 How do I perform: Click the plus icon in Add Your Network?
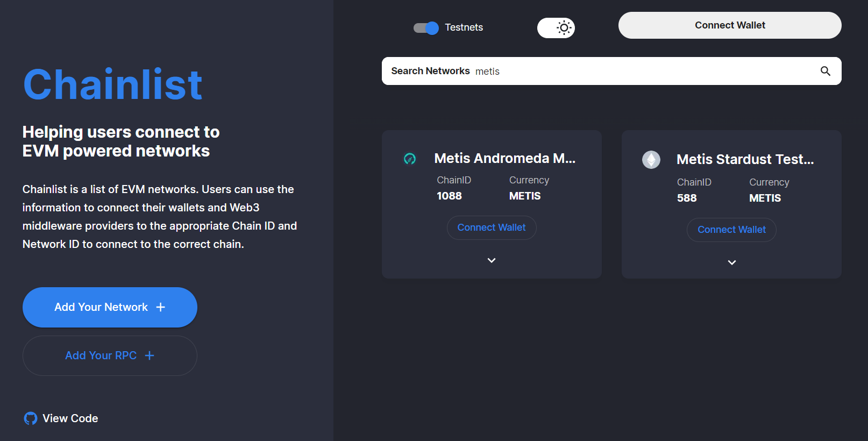(160, 307)
